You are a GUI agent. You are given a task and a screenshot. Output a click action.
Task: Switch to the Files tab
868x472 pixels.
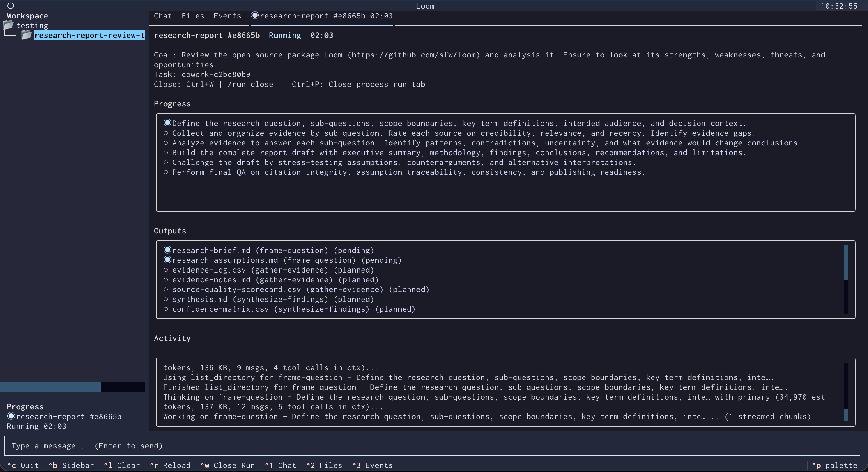point(193,16)
